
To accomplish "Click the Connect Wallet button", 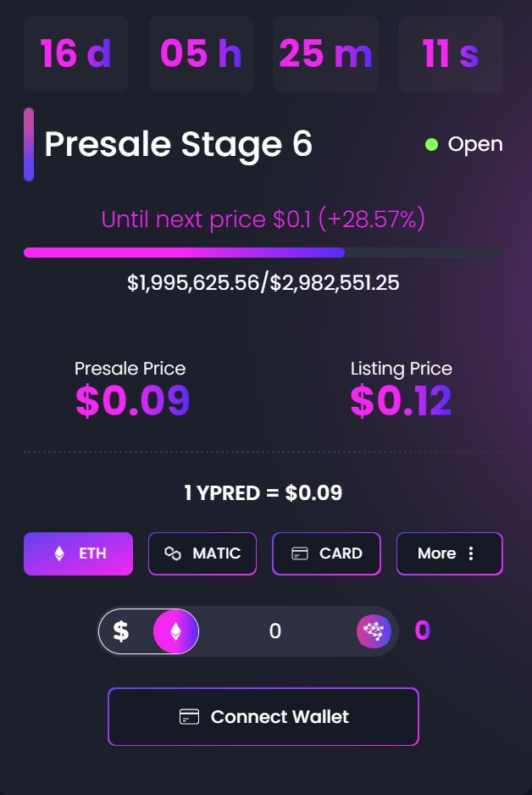I will pos(263,716).
